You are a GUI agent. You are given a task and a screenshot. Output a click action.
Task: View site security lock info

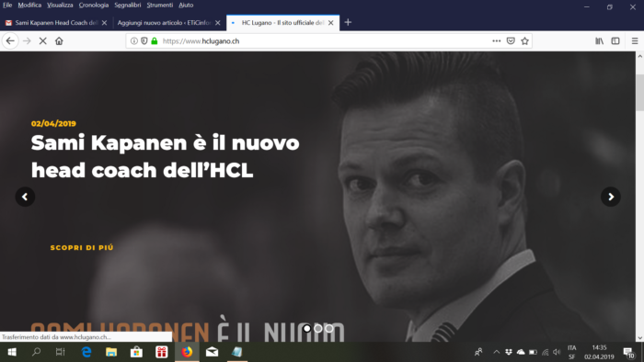click(x=155, y=41)
